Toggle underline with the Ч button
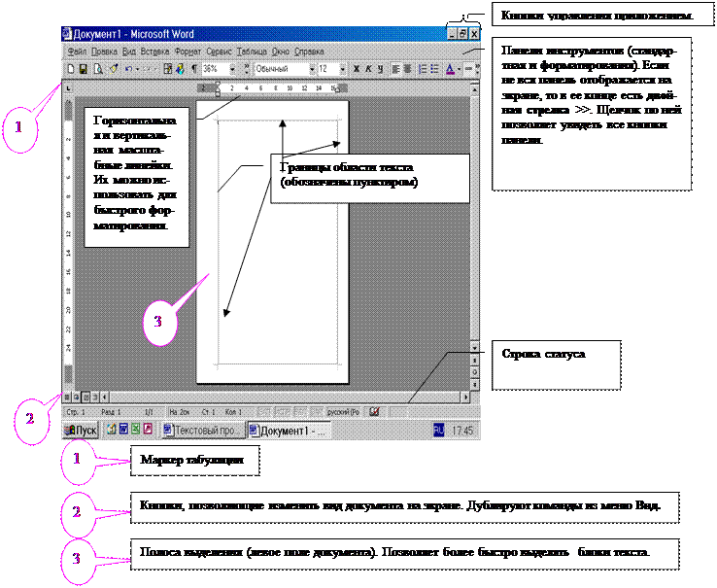Screen dimensions: 717x588 click(x=380, y=69)
